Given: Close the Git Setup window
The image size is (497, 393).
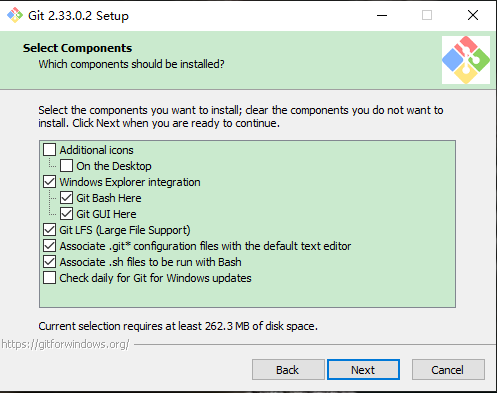Looking at the screenshot, I should click(473, 15).
